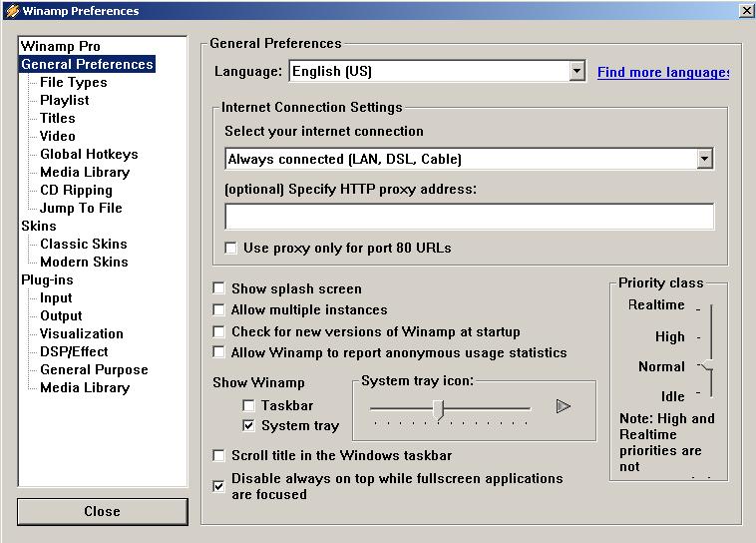Click the Priority class slider thumb
Viewport: 756px width, 543px height.
(707, 366)
